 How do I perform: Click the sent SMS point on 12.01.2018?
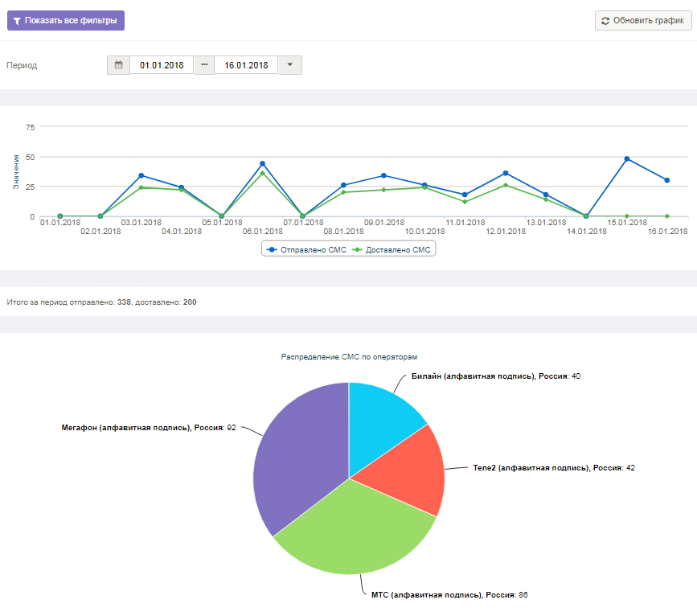(506, 173)
